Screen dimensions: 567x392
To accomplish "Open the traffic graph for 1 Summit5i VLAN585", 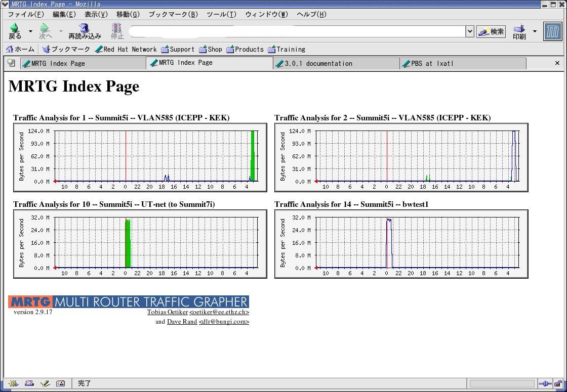I will [x=140, y=157].
